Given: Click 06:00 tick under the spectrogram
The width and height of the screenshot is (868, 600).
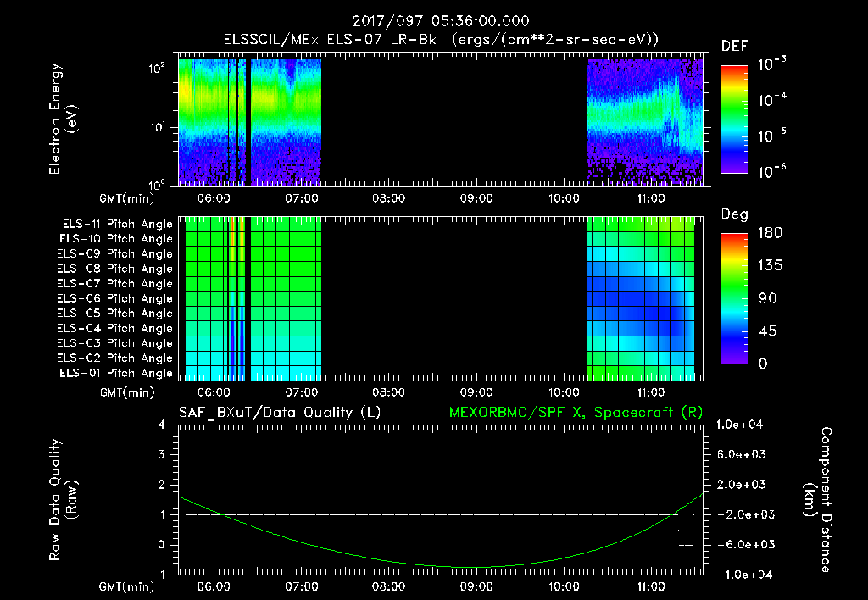Looking at the screenshot, I should (214, 198).
